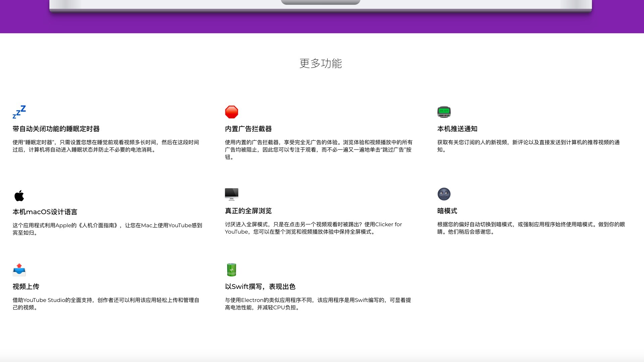Click the iMac desktop monitor icon
Image resolution: width=644 pixels, height=362 pixels.
231,194
